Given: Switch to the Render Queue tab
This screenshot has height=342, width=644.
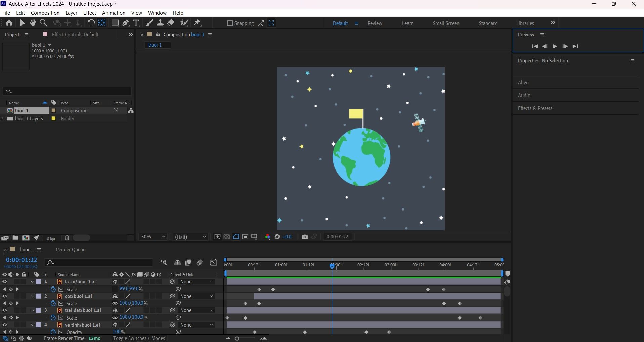Looking at the screenshot, I should pos(71,250).
